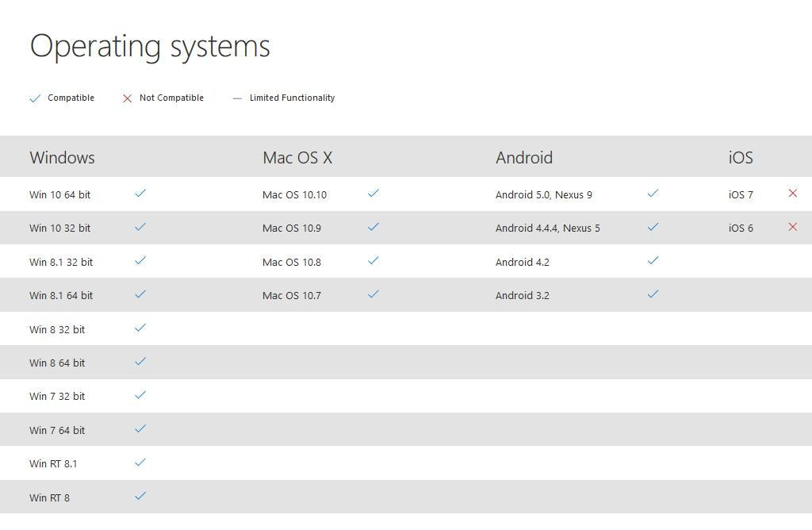
Task: Click the checkmark beside Mac OS 10.7
Action: point(373,294)
